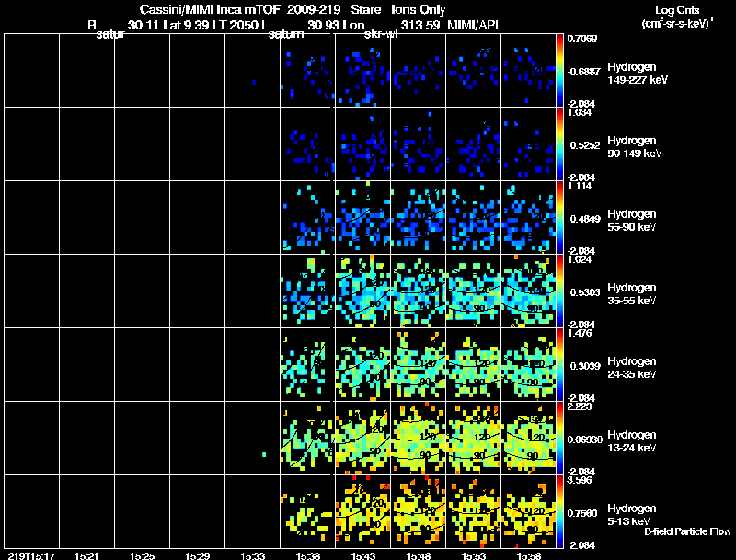The width and height of the screenshot is (736, 560).
Task: Click the "Log Cnts" colorbar heading
Action: pyautogui.click(x=677, y=10)
